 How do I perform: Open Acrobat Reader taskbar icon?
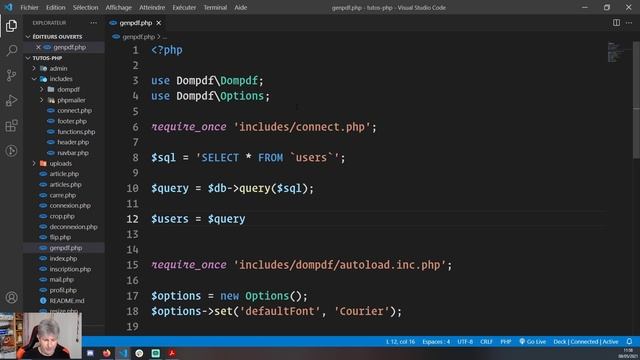click(172, 353)
